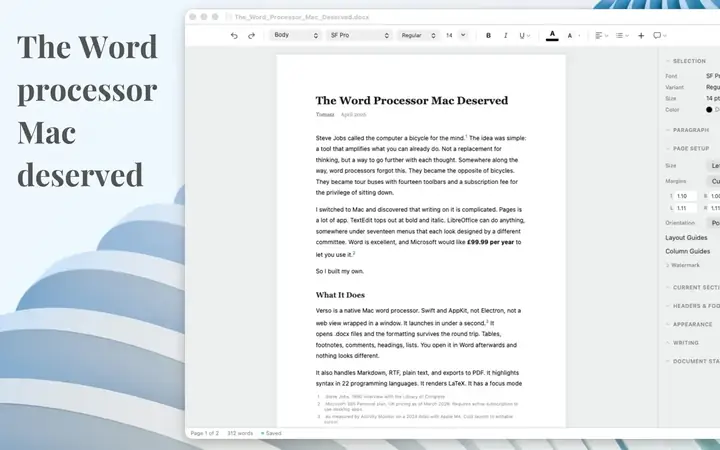
Task: Open the list style menu
Action: pos(622,35)
